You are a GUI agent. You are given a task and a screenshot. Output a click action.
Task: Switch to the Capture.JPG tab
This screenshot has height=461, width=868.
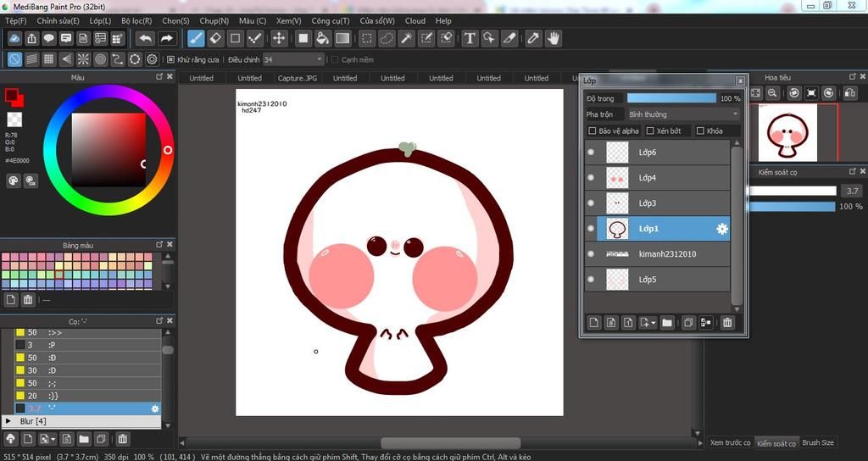tap(298, 78)
